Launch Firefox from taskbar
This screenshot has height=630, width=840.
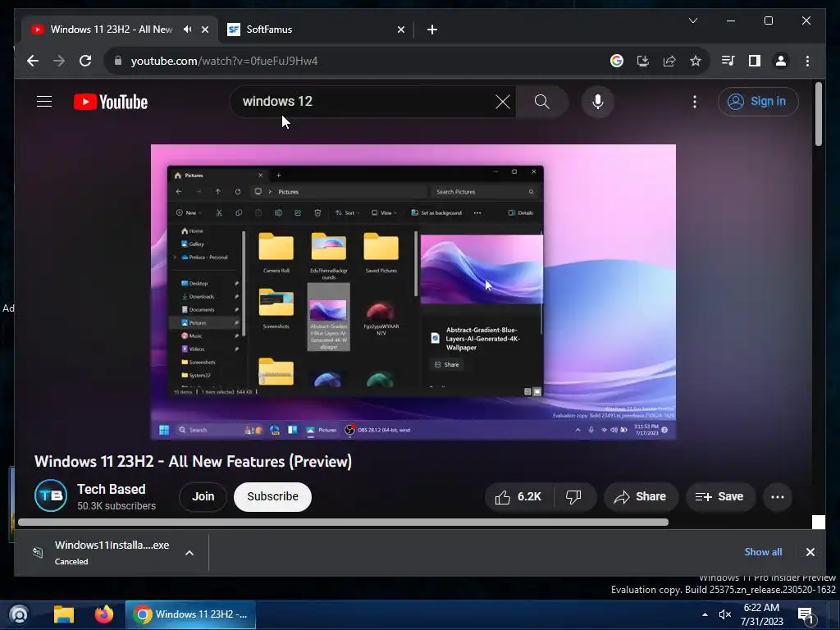click(x=104, y=614)
